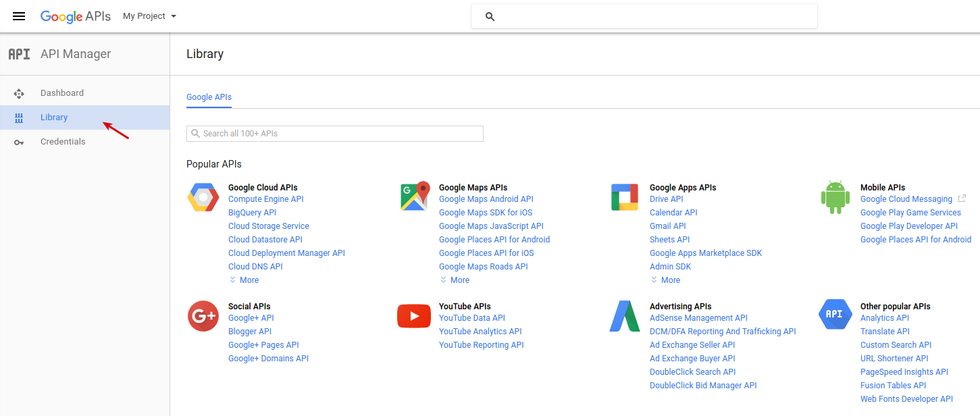Open the Drive API link
Screen dimensions: 980x416
point(667,199)
